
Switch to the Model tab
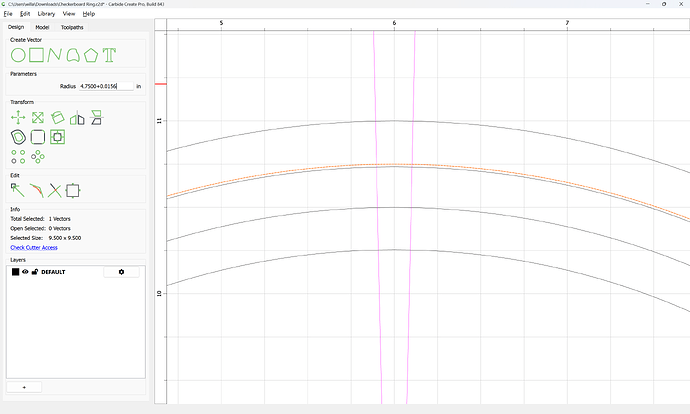(42, 27)
